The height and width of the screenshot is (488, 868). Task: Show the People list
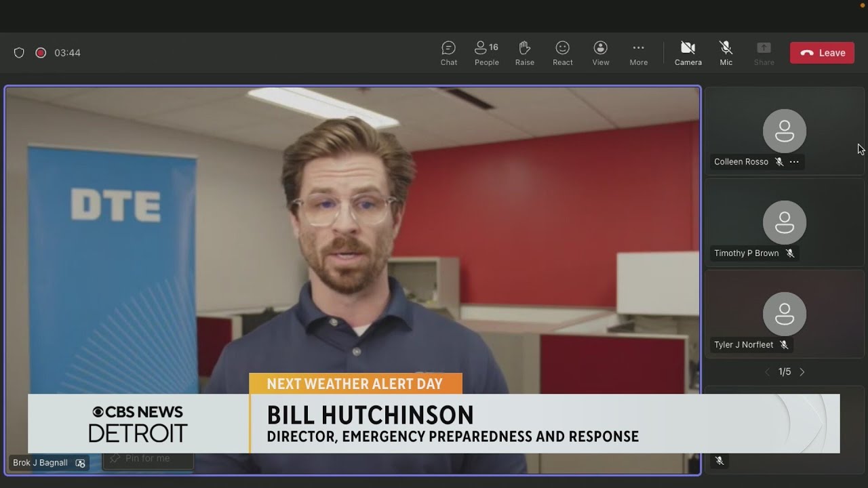[x=486, y=53]
